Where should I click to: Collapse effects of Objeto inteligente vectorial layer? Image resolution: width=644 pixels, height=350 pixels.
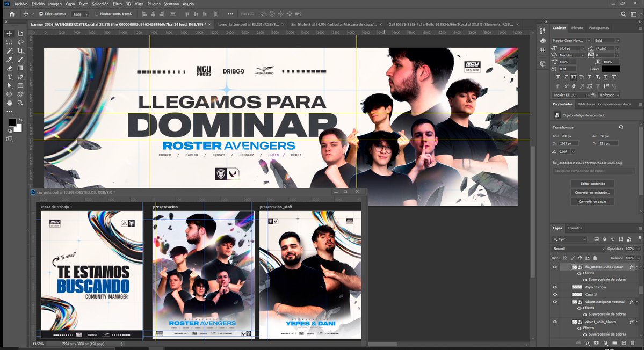point(637,302)
